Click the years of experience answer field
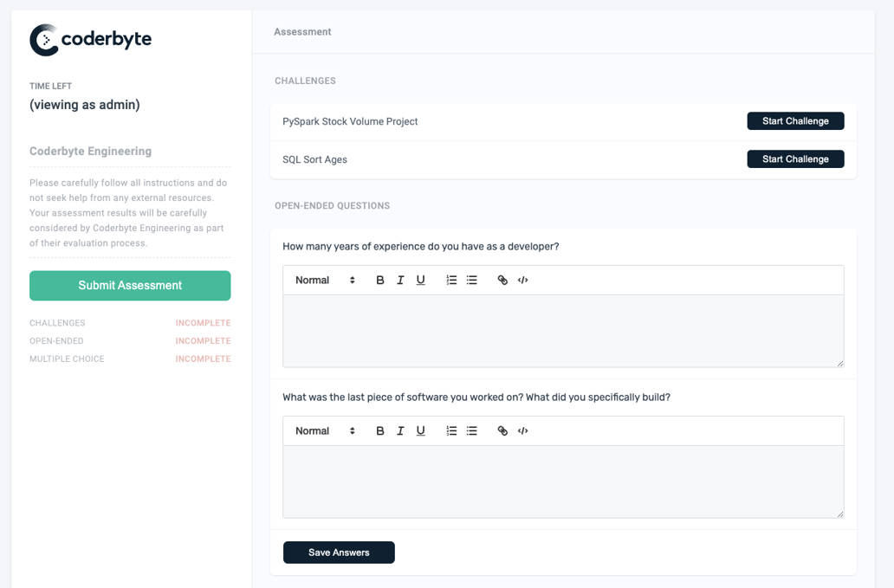 563,331
